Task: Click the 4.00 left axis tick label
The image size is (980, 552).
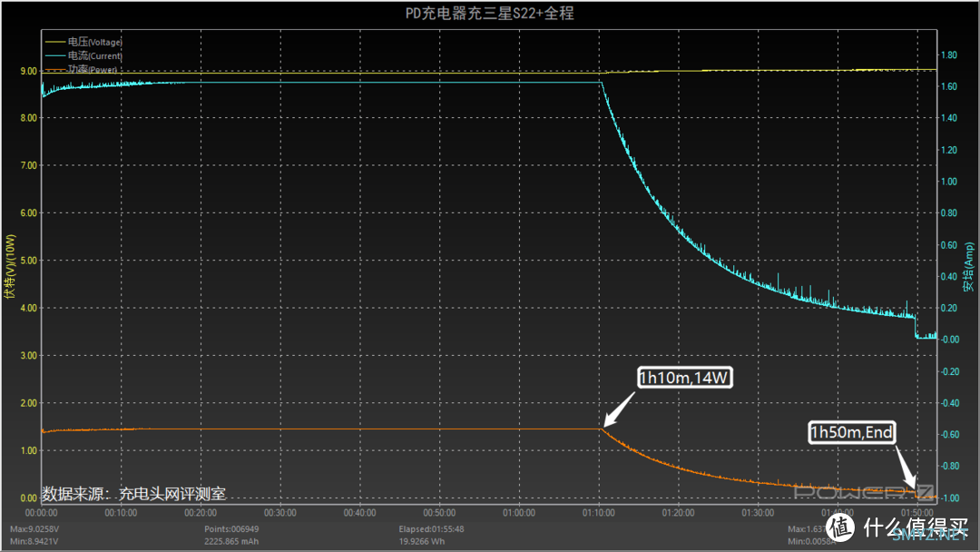Action: tap(29, 308)
